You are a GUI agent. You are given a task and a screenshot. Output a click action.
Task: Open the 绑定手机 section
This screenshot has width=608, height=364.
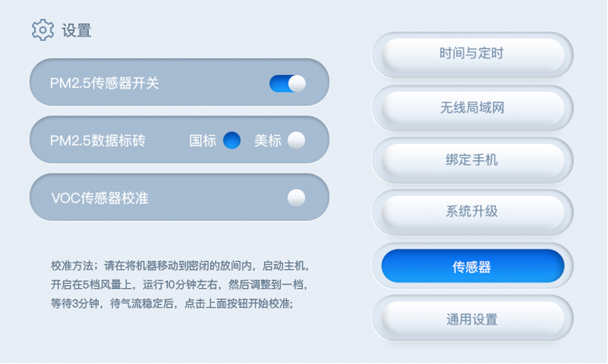pyautogui.click(x=472, y=160)
